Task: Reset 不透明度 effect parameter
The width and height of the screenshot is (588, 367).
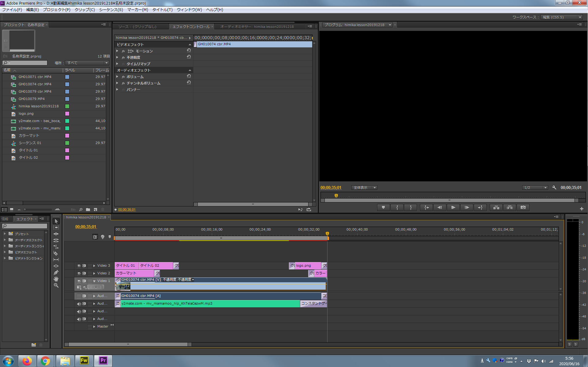Action: click(x=189, y=57)
